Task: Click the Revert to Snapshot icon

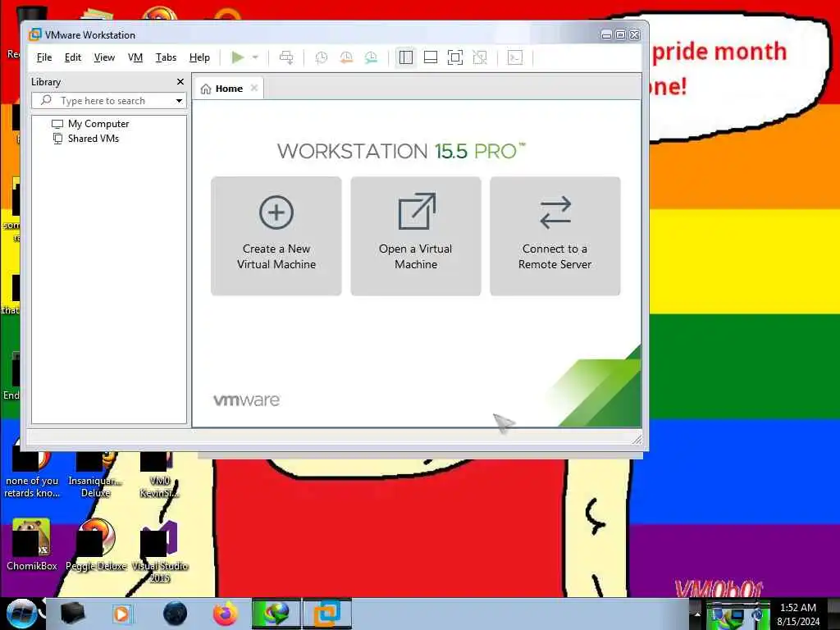Action: tap(347, 57)
